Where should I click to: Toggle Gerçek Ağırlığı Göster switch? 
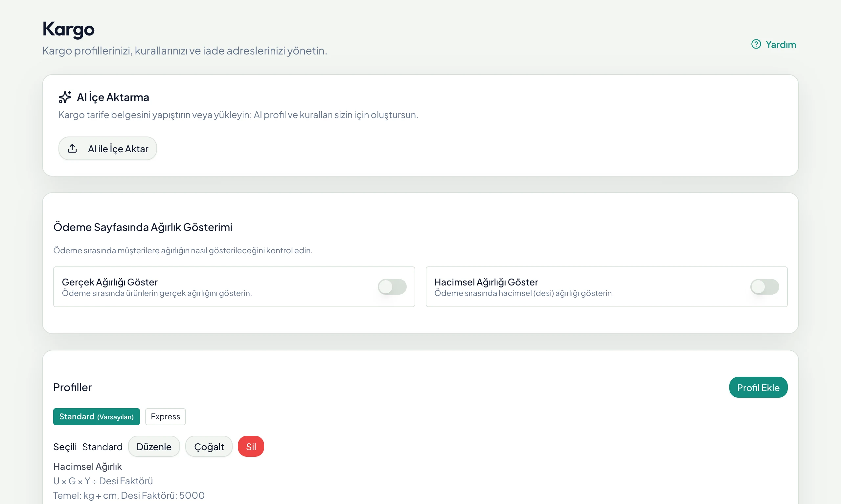click(392, 287)
